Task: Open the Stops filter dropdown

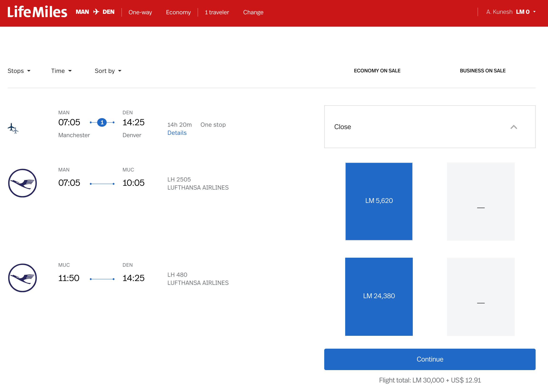Action: 19,71
